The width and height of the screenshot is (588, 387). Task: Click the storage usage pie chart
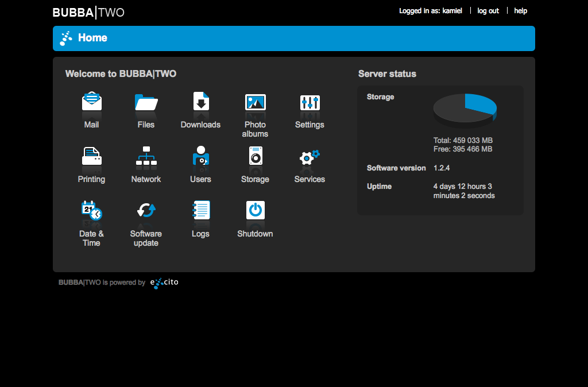464,108
